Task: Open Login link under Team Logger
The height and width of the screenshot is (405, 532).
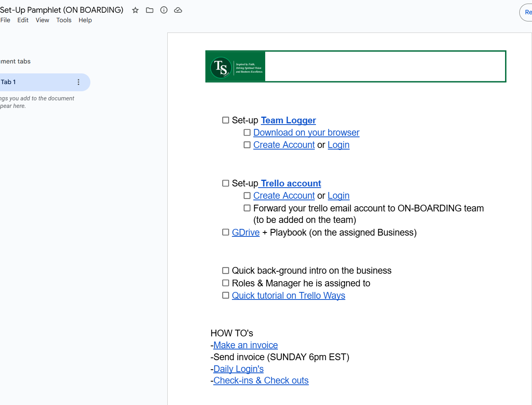Action: tap(339, 145)
